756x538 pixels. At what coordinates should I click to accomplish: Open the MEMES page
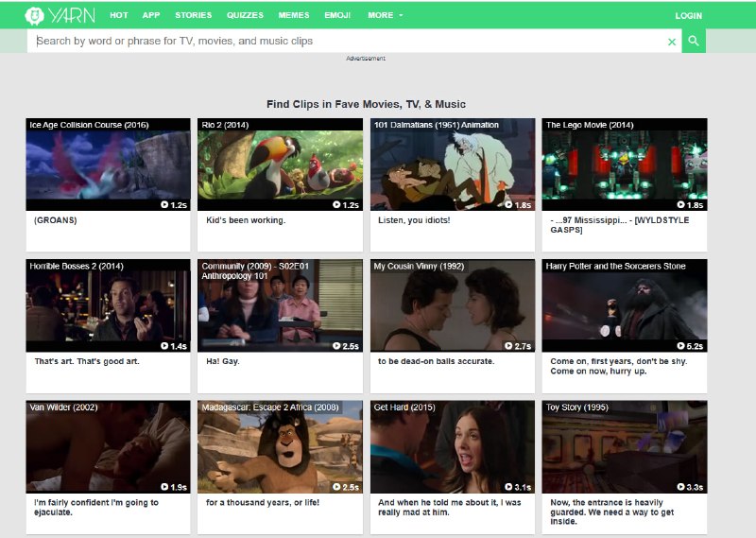point(294,15)
